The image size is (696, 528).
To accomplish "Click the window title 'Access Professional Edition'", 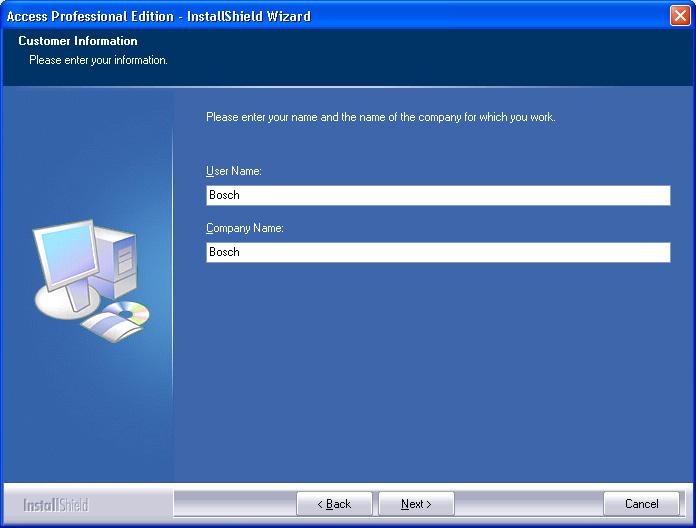I will coord(90,16).
